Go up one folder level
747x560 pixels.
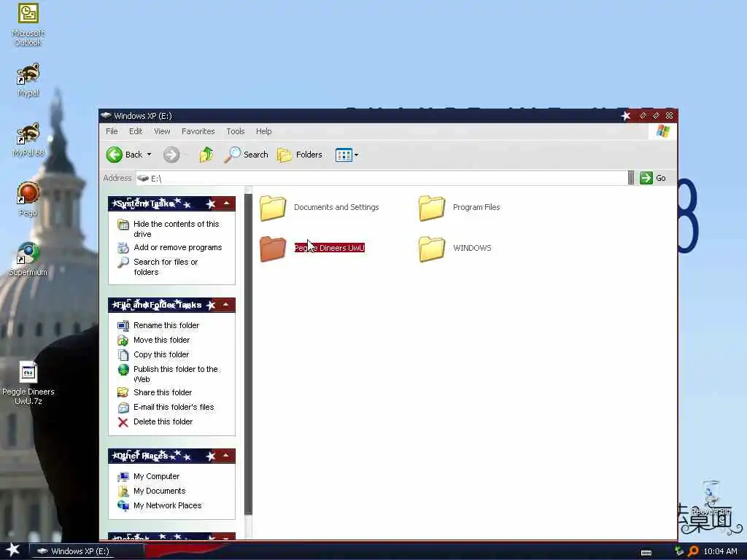[x=206, y=155]
